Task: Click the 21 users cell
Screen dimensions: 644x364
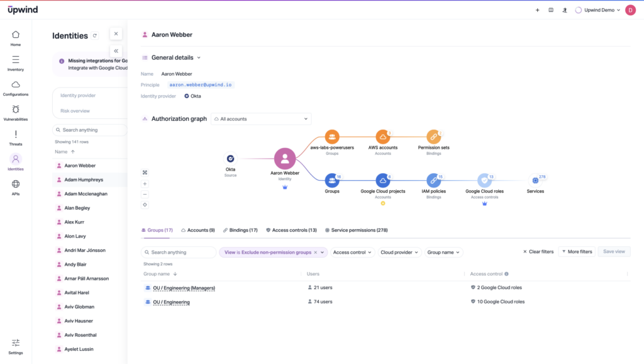Action: coord(320,288)
